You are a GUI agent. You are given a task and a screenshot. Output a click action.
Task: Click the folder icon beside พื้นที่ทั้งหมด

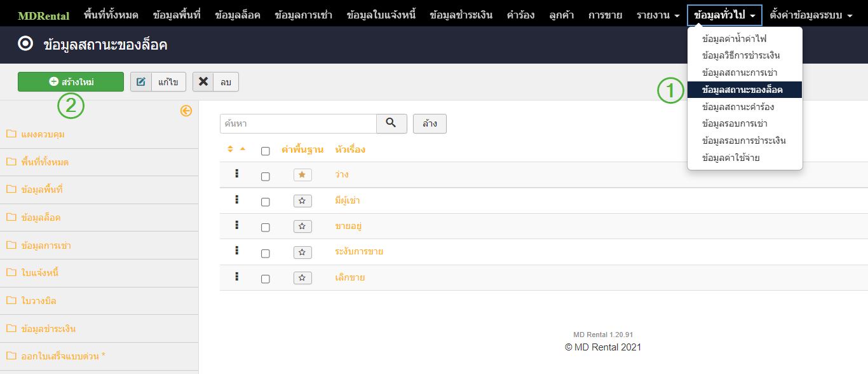click(x=11, y=162)
